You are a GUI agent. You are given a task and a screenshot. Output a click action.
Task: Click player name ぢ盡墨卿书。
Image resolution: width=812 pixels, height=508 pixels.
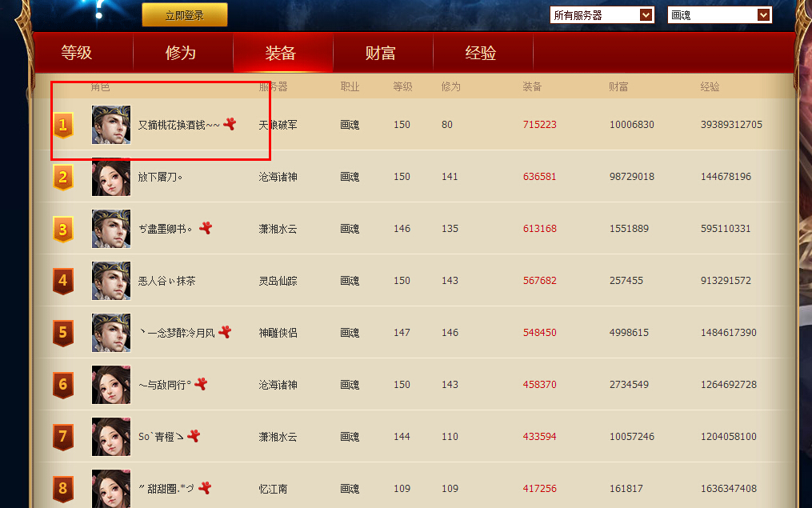coord(166,229)
